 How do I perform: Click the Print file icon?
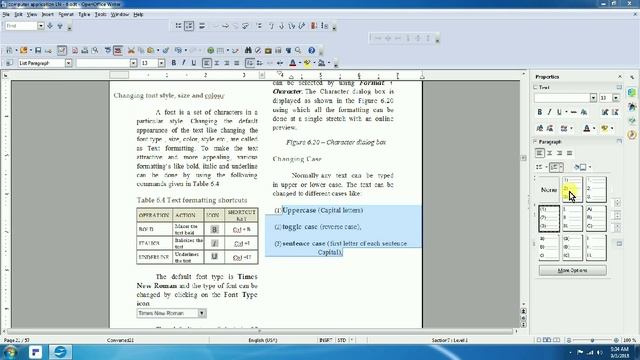point(85,50)
